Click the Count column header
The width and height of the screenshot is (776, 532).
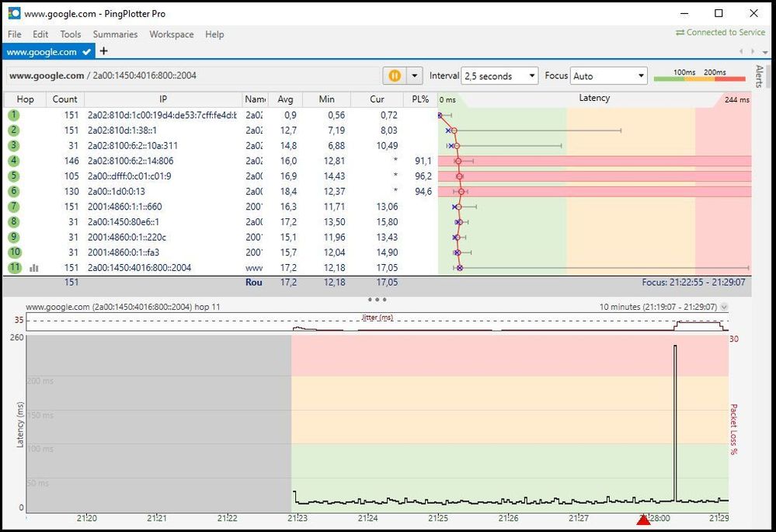[64, 99]
